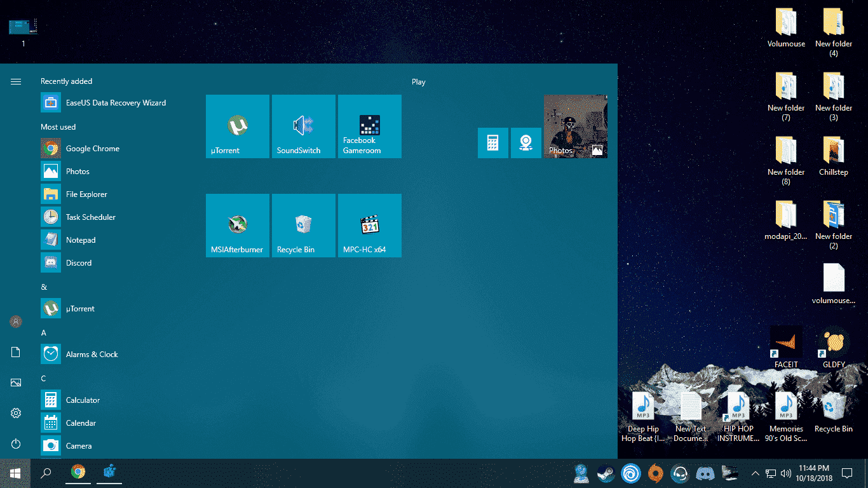Open the µTorrent tile in Start menu
Screen dimensions: 868x488
pos(238,126)
